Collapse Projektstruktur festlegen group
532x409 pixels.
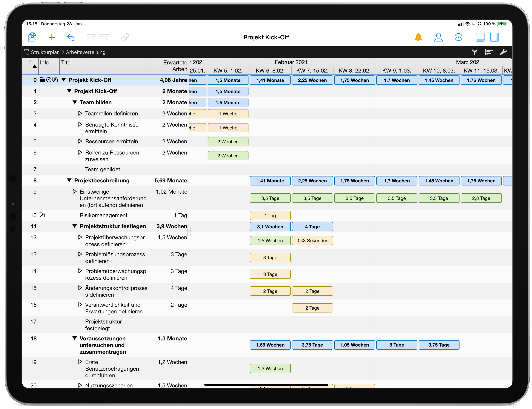point(75,226)
